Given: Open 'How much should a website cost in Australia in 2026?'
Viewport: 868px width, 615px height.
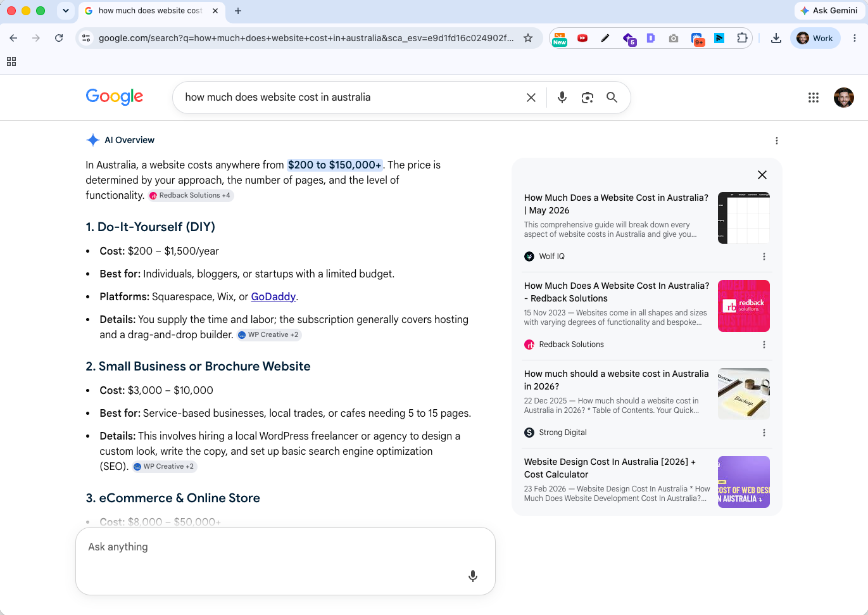Looking at the screenshot, I should coord(616,380).
